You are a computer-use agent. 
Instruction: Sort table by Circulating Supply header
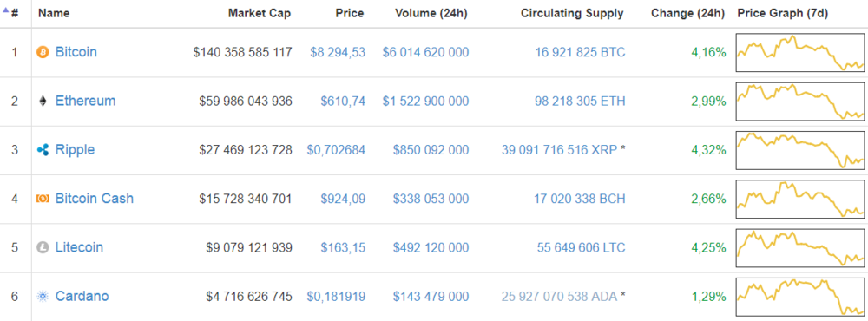coord(572,13)
